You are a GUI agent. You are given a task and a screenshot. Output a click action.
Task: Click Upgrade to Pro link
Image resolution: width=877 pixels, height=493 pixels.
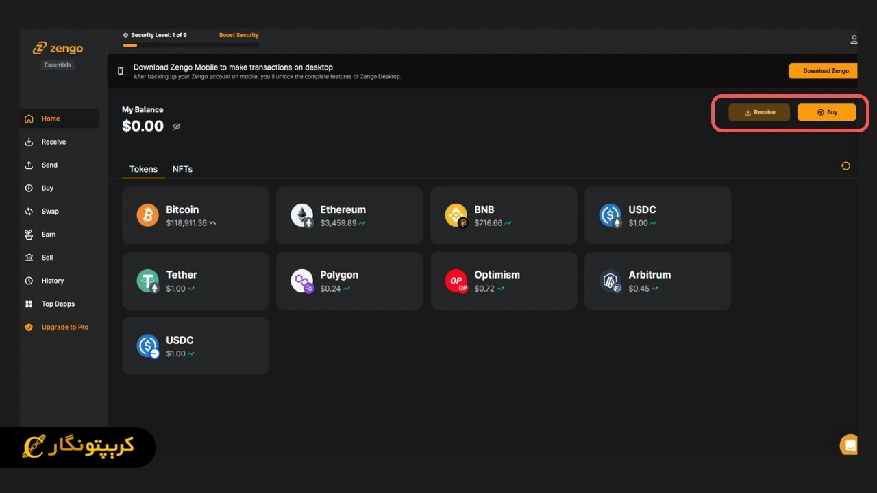point(64,327)
